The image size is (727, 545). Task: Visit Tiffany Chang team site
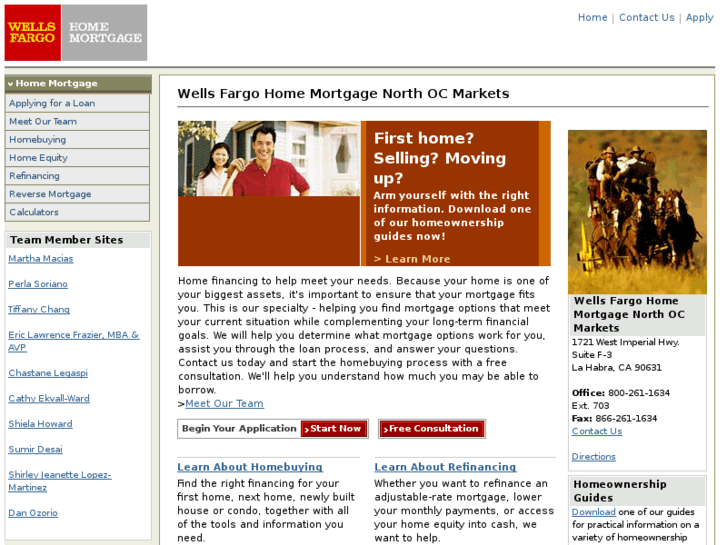39,309
